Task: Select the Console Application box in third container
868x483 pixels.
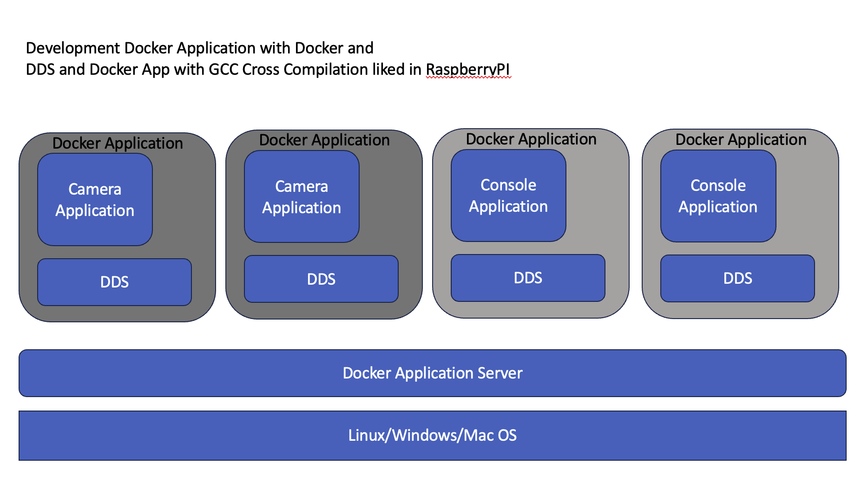Action: (x=508, y=196)
